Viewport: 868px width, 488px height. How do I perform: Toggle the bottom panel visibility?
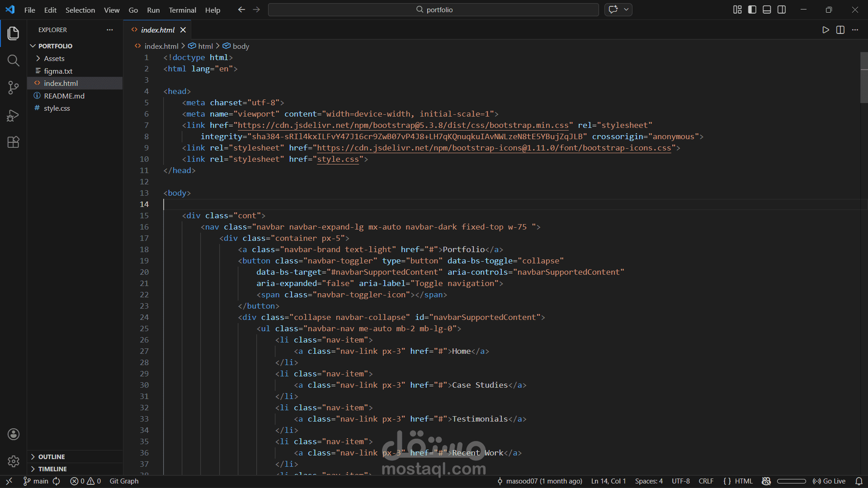[767, 9]
